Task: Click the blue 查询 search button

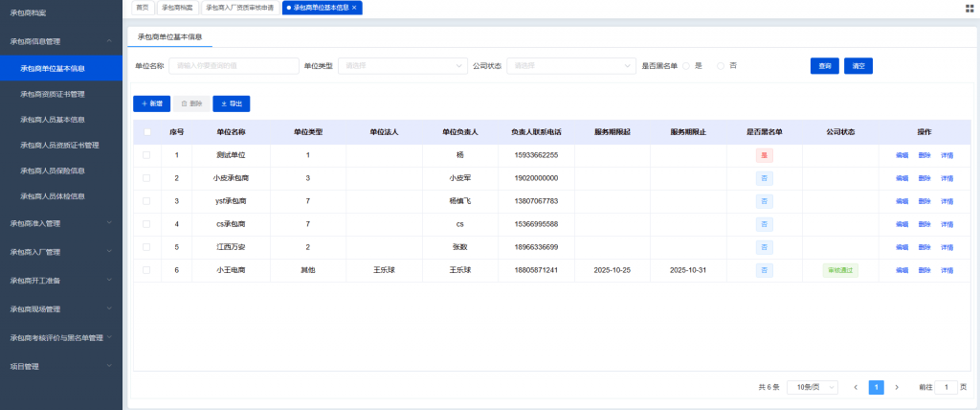Action: [x=824, y=66]
